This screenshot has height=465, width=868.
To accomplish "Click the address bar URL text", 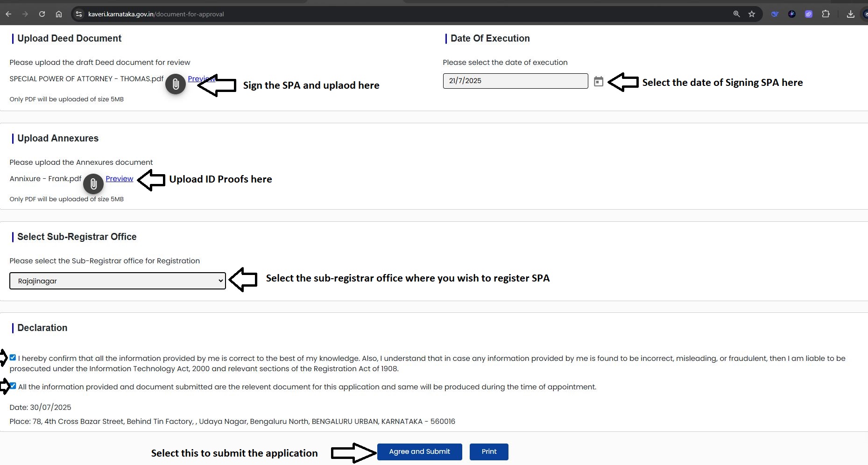I will coord(156,14).
